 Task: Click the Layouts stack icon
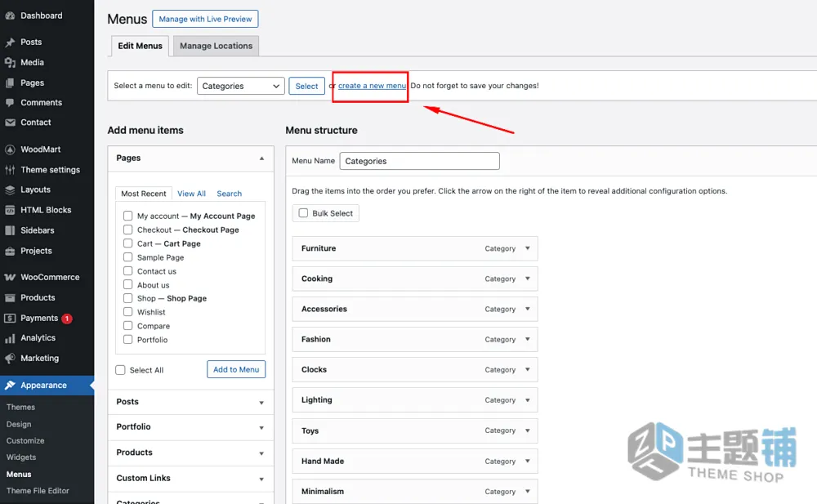[x=10, y=190]
